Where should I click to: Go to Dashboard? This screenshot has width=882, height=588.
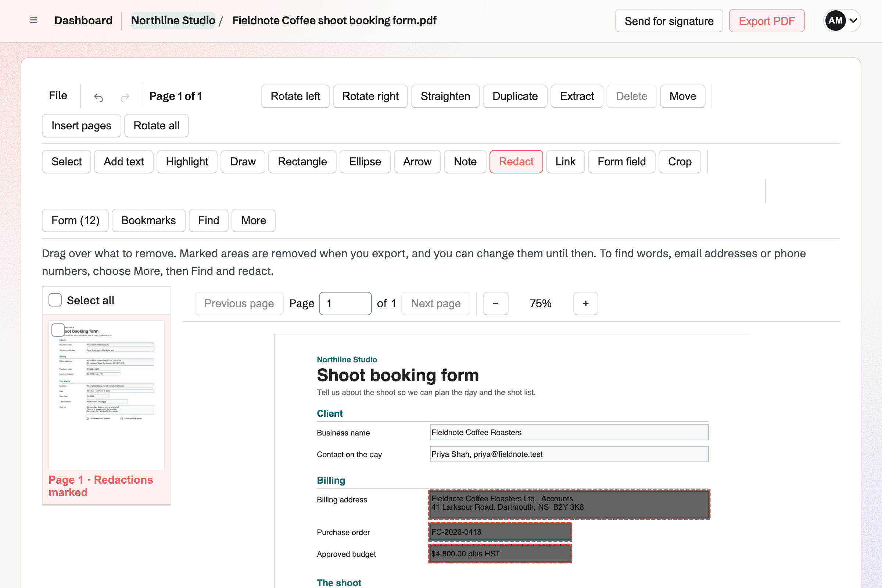pyautogui.click(x=83, y=20)
